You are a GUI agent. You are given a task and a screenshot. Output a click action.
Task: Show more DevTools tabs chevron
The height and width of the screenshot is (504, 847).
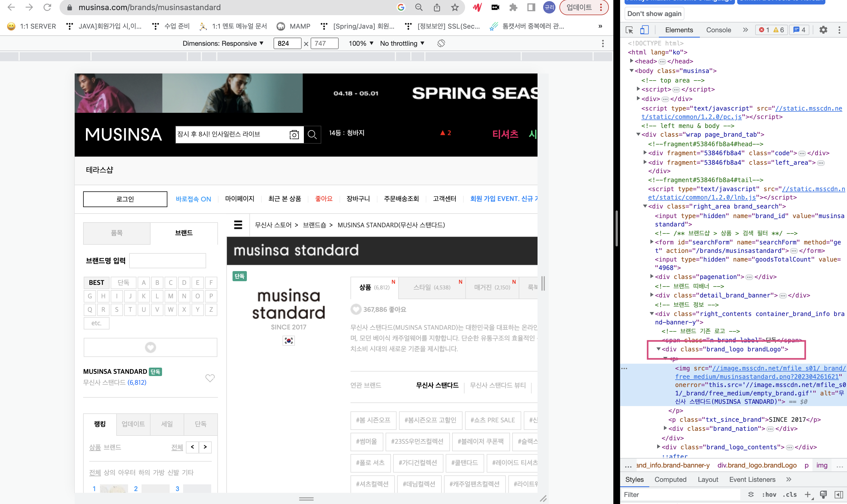pos(745,30)
